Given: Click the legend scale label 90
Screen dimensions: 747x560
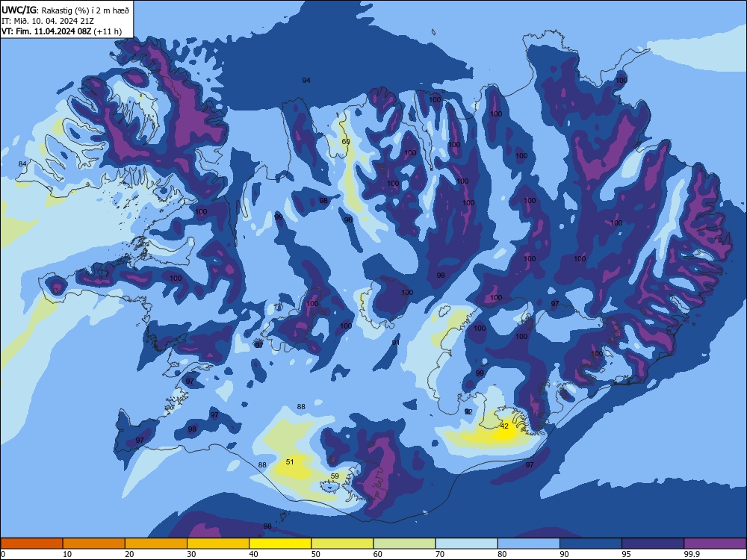Looking at the screenshot, I should (565, 554).
